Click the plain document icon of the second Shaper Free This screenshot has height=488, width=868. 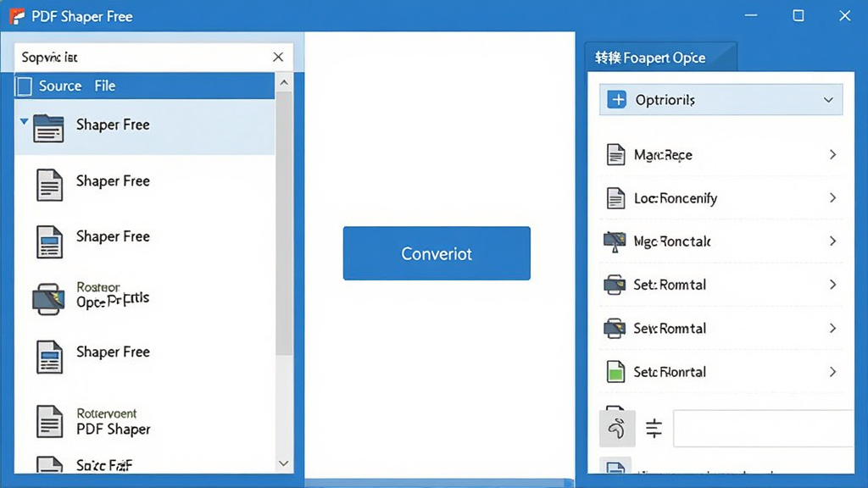click(x=49, y=185)
